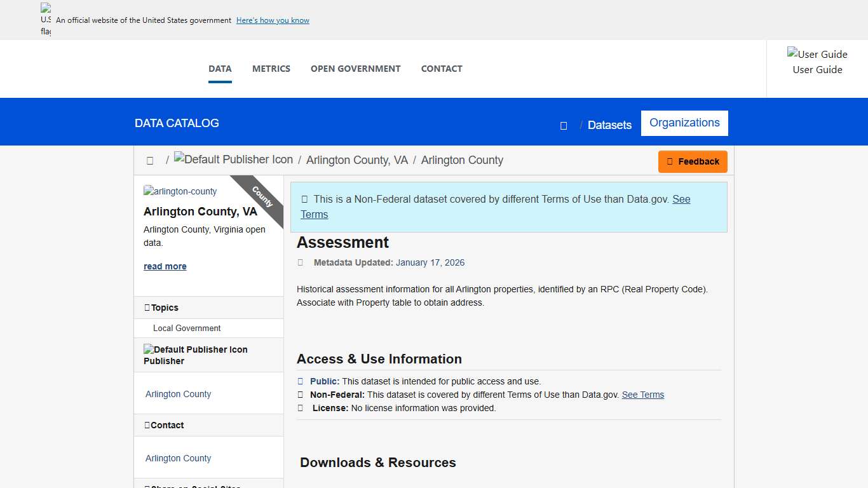Click the Metadata Updated calendar icon
The width and height of the screenshot is (868, 488).
[299, 262]
